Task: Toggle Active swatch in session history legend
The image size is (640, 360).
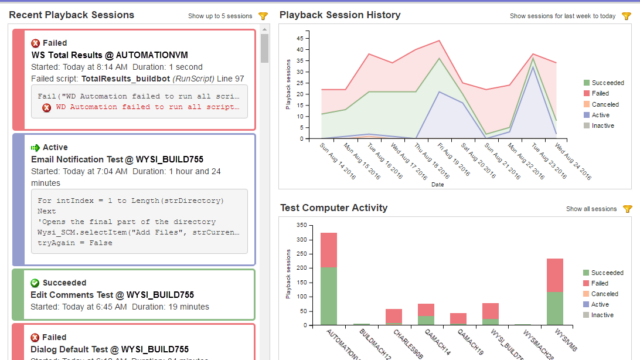Action: (x=587, y=115)
